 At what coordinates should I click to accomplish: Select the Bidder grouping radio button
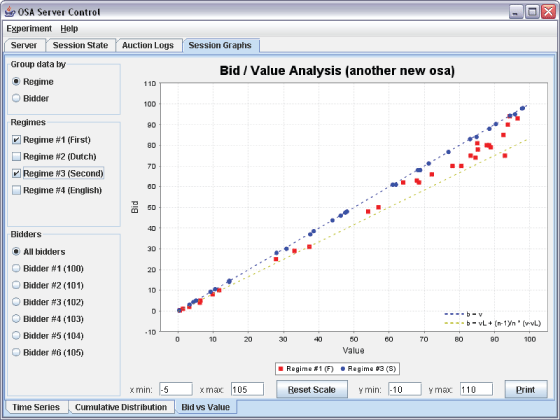pos(16,98)
